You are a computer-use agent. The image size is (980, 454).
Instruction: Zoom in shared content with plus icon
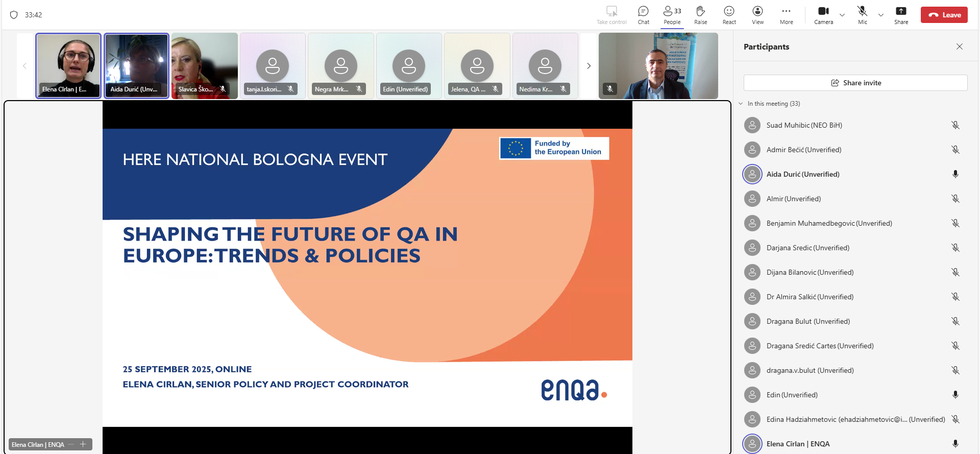83,444
